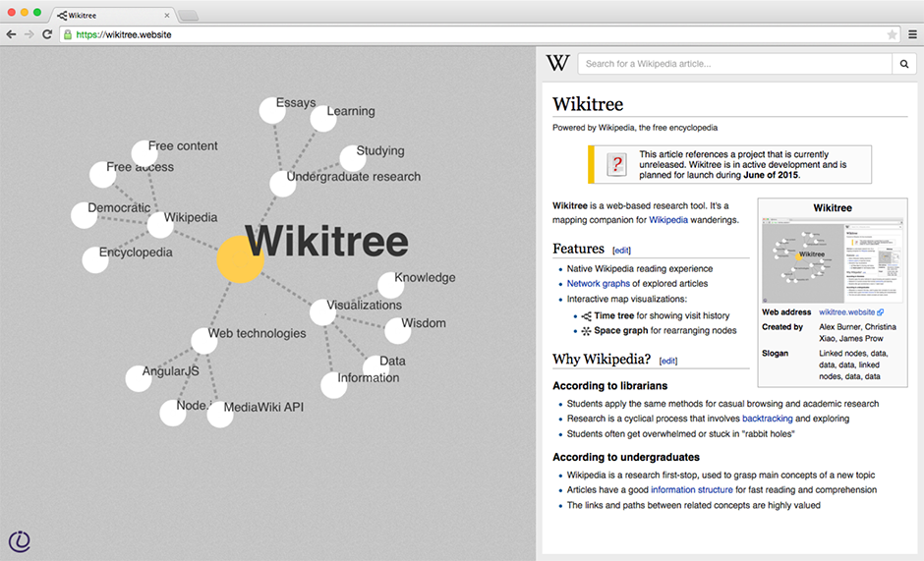Select the Wisdom node
The height and width of the screenshot is (561, 924).
point(398,331)
